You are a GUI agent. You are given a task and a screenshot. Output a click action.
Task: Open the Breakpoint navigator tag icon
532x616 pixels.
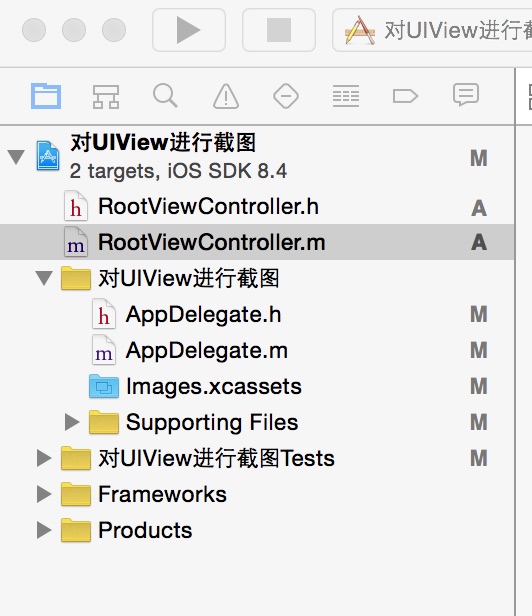[x=405, y=96]
